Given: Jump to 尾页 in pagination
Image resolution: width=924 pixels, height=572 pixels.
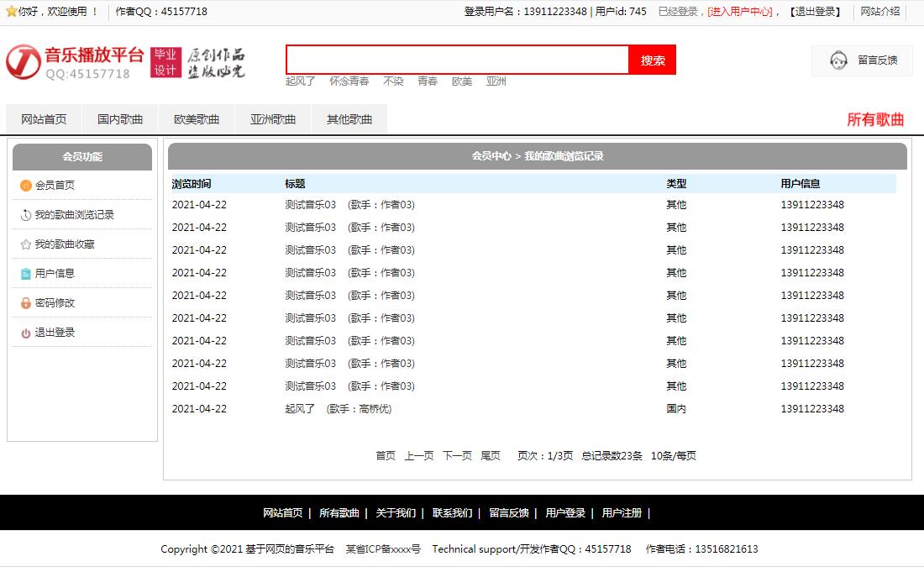Looking at the screenshot, I should (491, 456).
